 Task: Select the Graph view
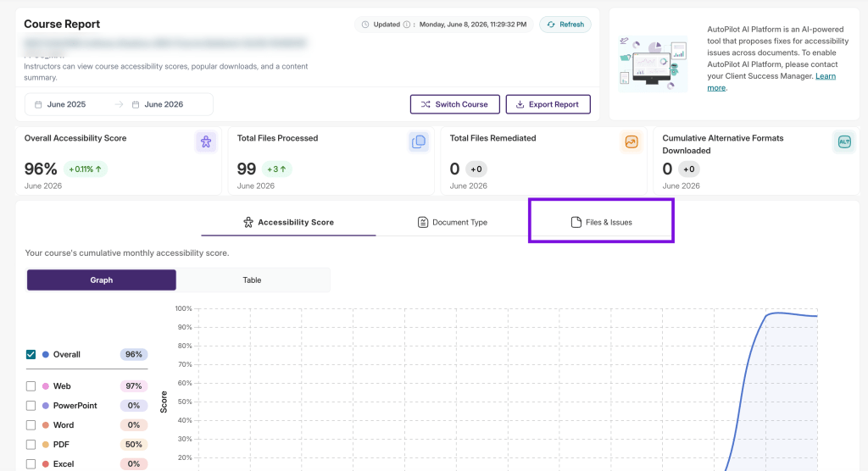[102, 280]
